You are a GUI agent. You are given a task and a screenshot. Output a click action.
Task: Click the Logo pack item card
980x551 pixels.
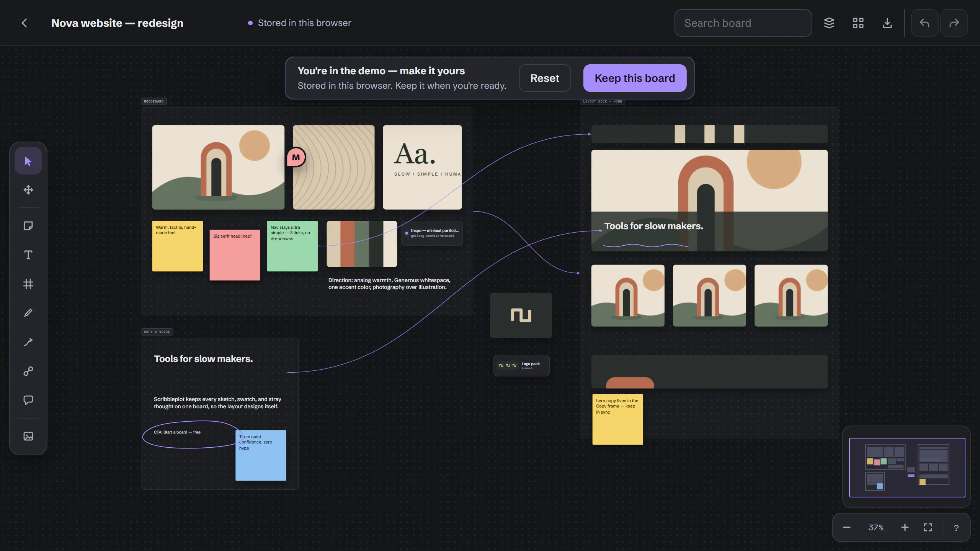521,365
